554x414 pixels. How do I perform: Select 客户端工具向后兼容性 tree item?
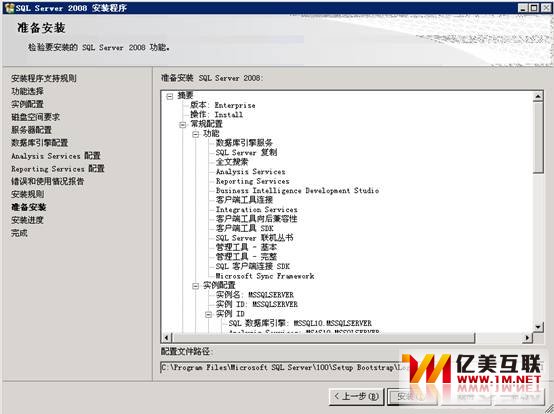(x=257, y=219)
